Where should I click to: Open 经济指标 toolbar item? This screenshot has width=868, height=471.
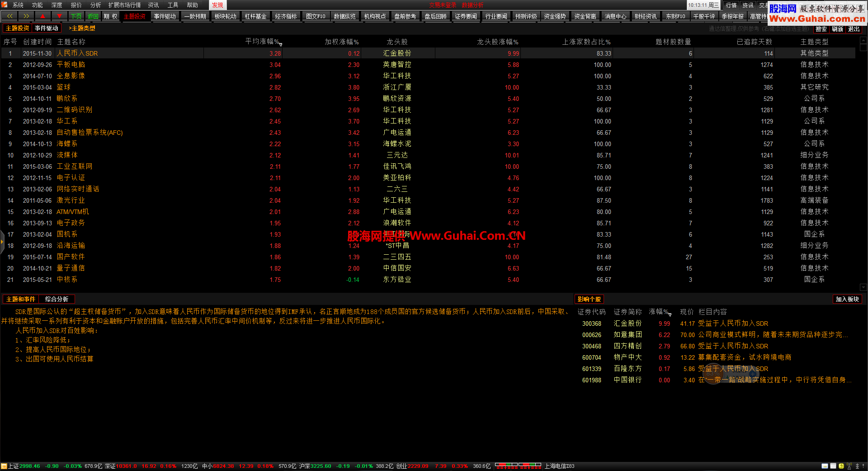[286, 16]
